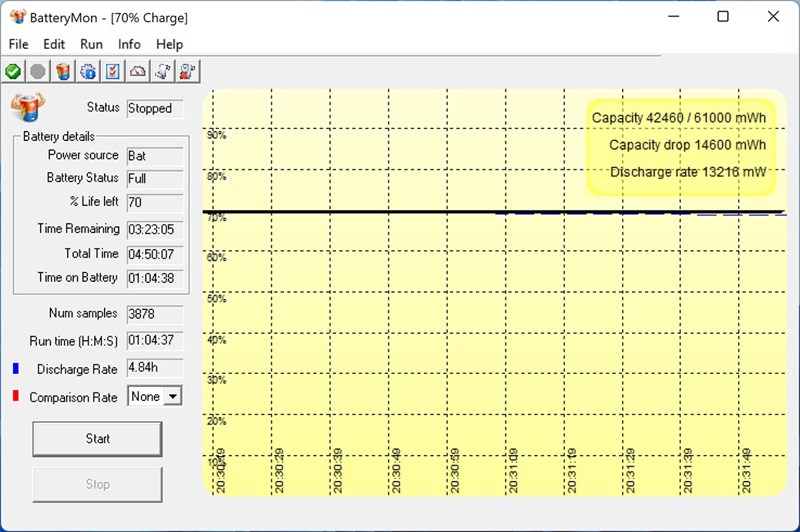The width and height of the screenshot is (800, 532).
Task: Open the Run menu
Action: (x=91, y=44)
